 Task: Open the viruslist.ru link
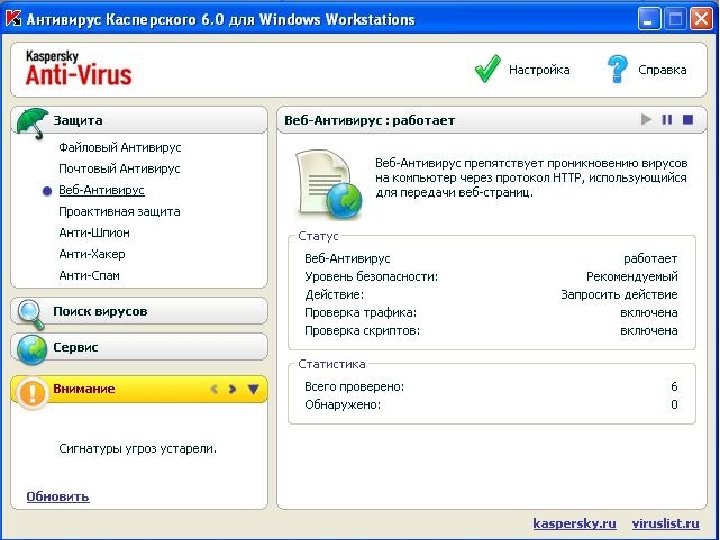point(665,523)
